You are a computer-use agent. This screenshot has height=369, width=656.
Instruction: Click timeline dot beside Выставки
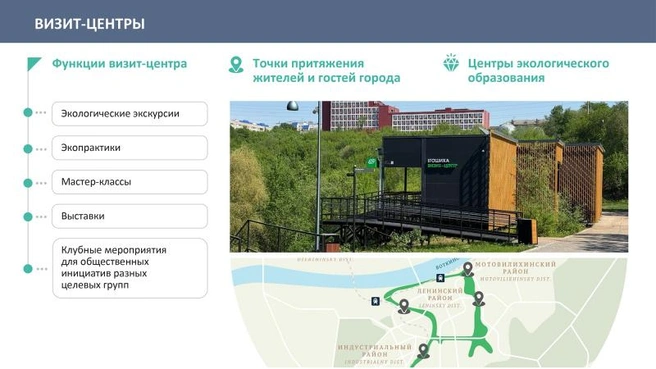coord(28,217)
